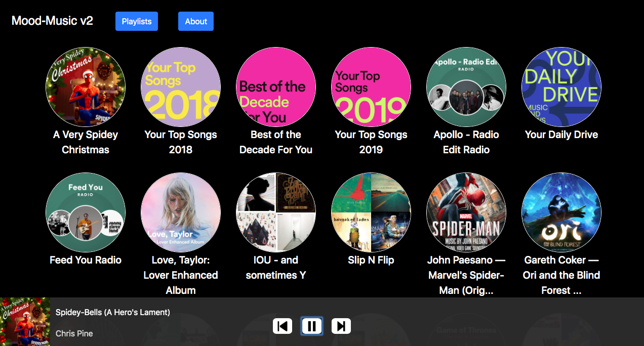
Task: Click 'Best of the Decade For You' text
Action: click(276, 142)
